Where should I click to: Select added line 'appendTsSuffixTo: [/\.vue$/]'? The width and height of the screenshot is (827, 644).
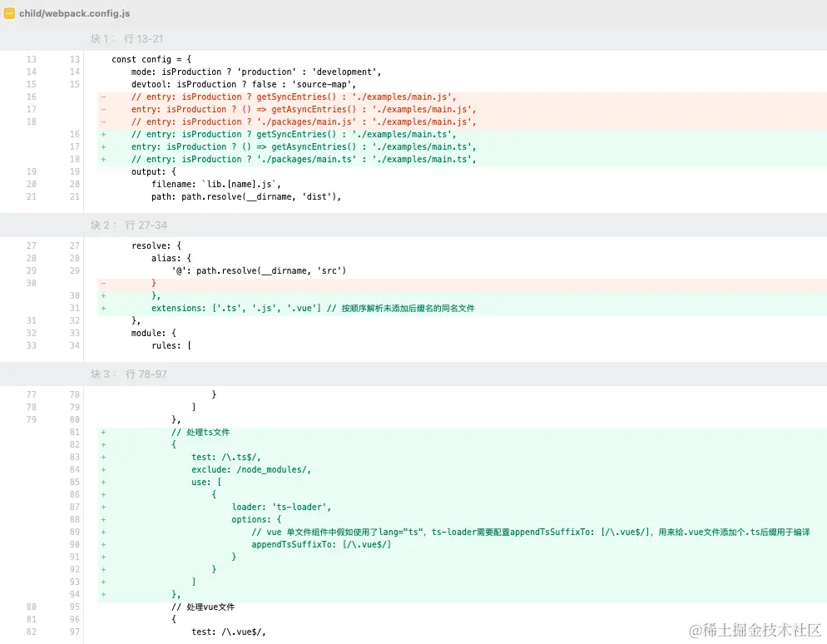(322, 544)
